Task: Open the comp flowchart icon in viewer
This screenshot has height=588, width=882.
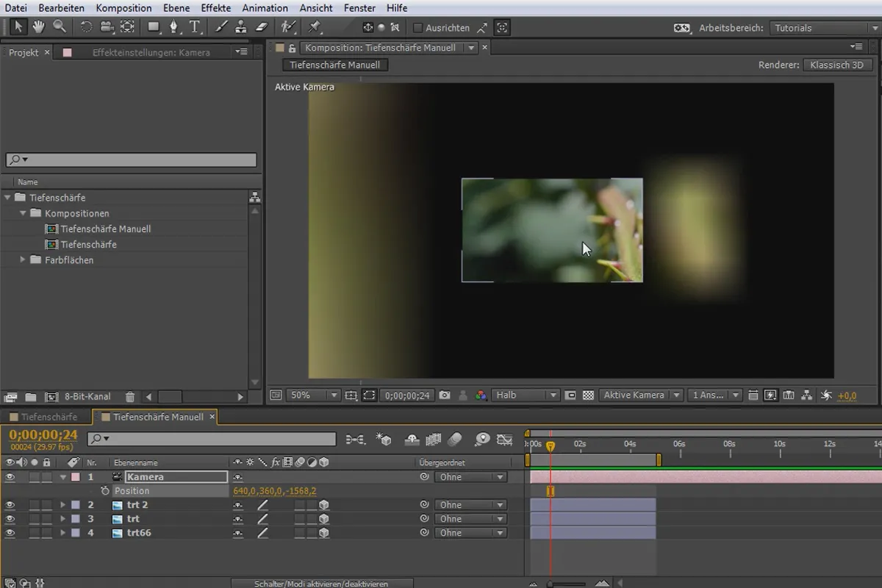Action: (806, 395)
